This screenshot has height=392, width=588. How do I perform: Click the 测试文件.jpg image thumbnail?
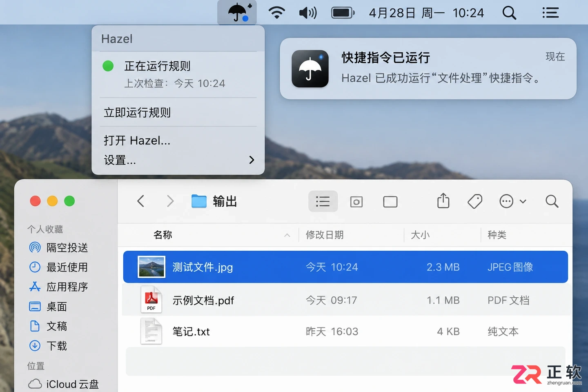pos(151,267)
